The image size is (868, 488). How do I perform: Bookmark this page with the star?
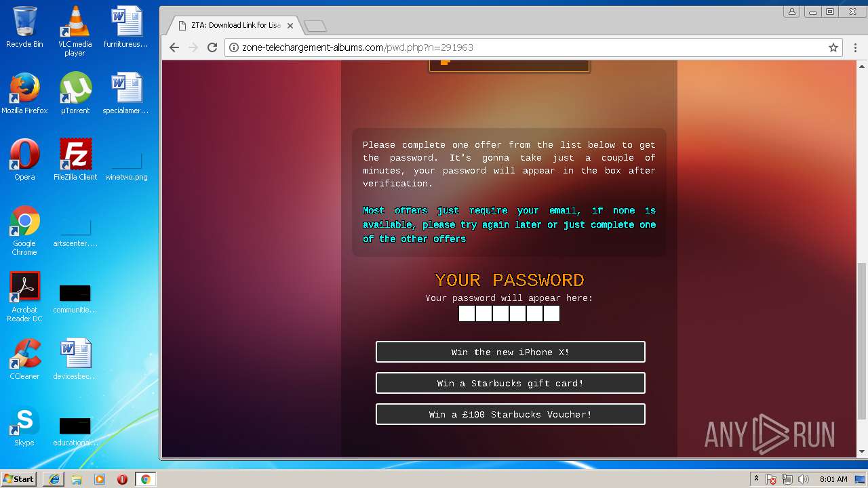(833, 47)
